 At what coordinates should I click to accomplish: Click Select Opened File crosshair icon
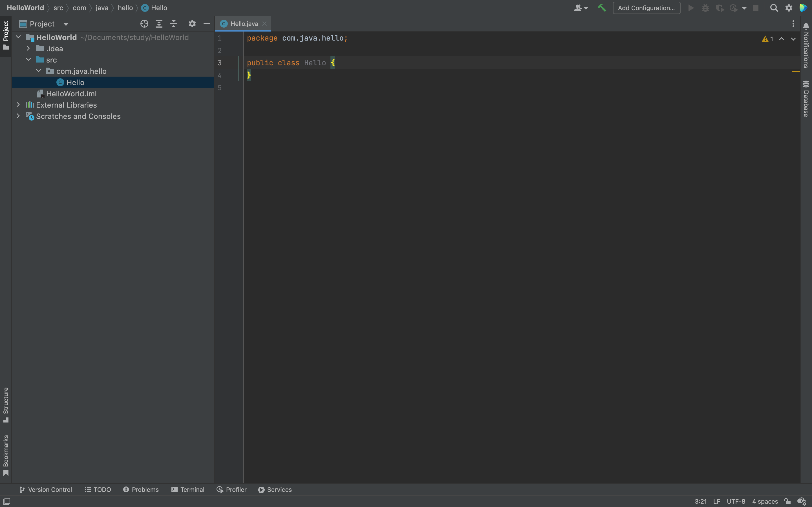point(144,24)
